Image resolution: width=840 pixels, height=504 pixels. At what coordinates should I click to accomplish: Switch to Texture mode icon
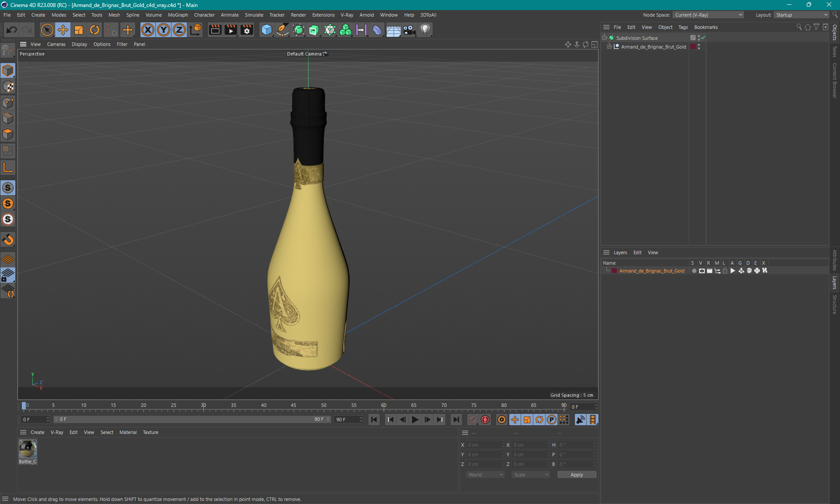[x=8, y=87]
